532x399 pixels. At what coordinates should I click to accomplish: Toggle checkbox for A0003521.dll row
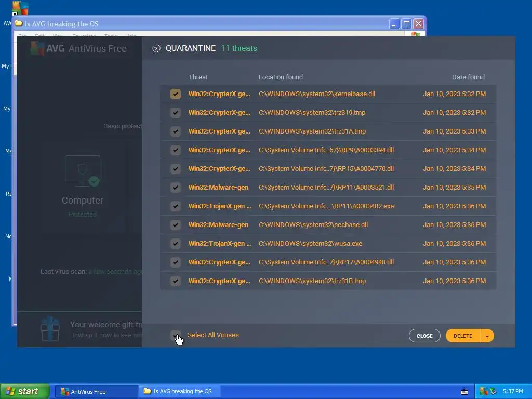[x=176, y=187]
